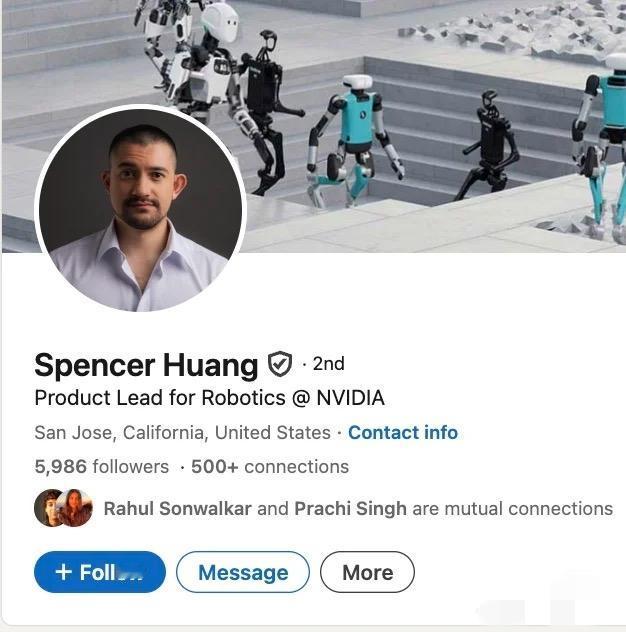This screenshot has height=632, width=626.
Task: Click the 2nd degree connection label
Action: (x=329, y=364)
